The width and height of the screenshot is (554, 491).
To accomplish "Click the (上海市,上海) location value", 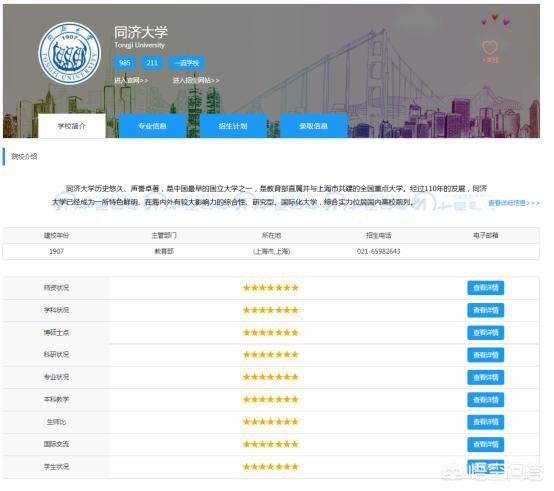I will point(271,252).
